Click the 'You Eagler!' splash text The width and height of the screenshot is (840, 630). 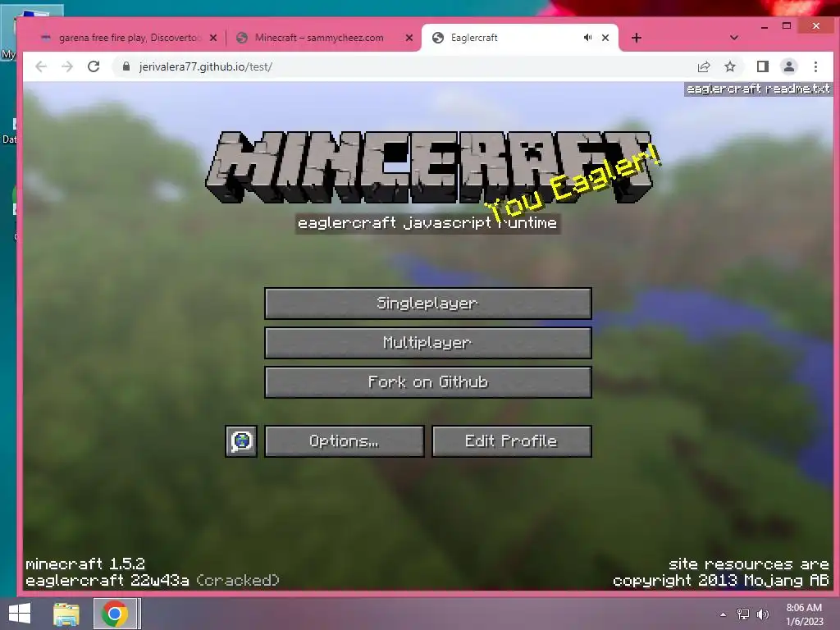click(x=573, y=184)
